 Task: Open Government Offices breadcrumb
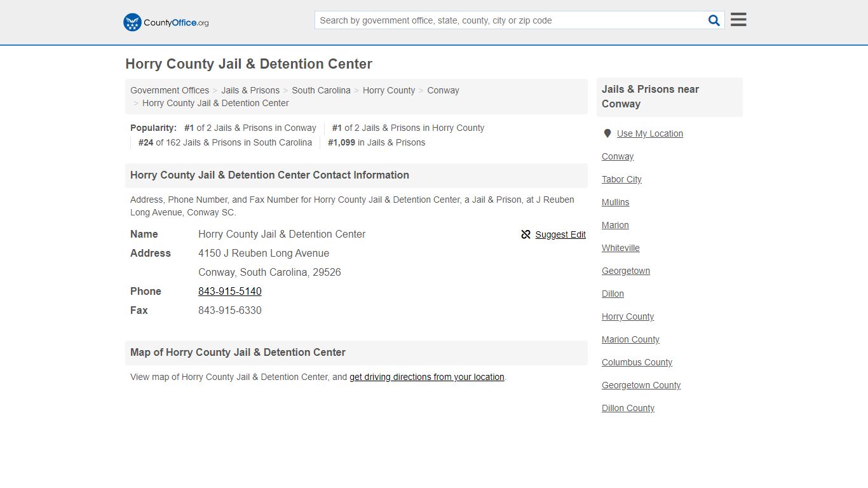coord(170,90)
